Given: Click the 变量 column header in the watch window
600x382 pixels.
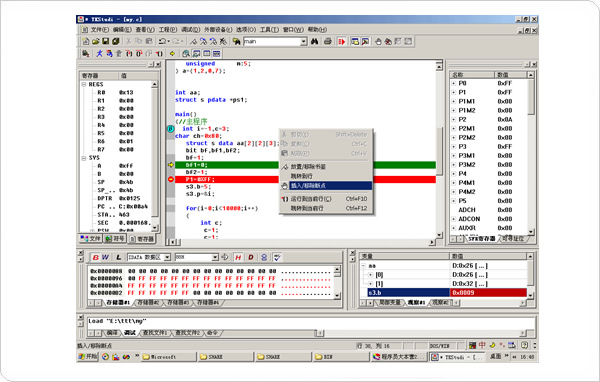Looking at the screenshot, I should pos(404,256).
